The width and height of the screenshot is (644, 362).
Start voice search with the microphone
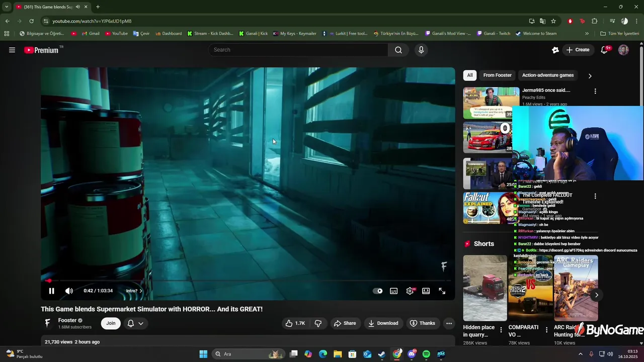[x=421, y=50]
